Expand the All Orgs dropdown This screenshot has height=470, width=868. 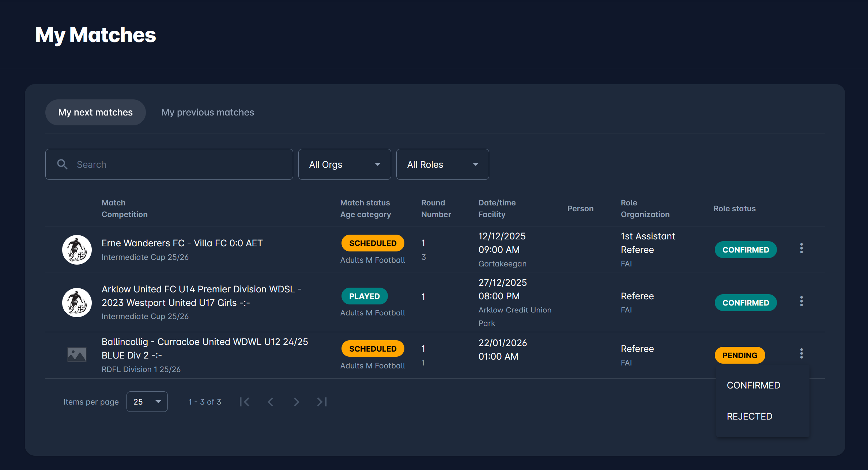tap(344, 164)
